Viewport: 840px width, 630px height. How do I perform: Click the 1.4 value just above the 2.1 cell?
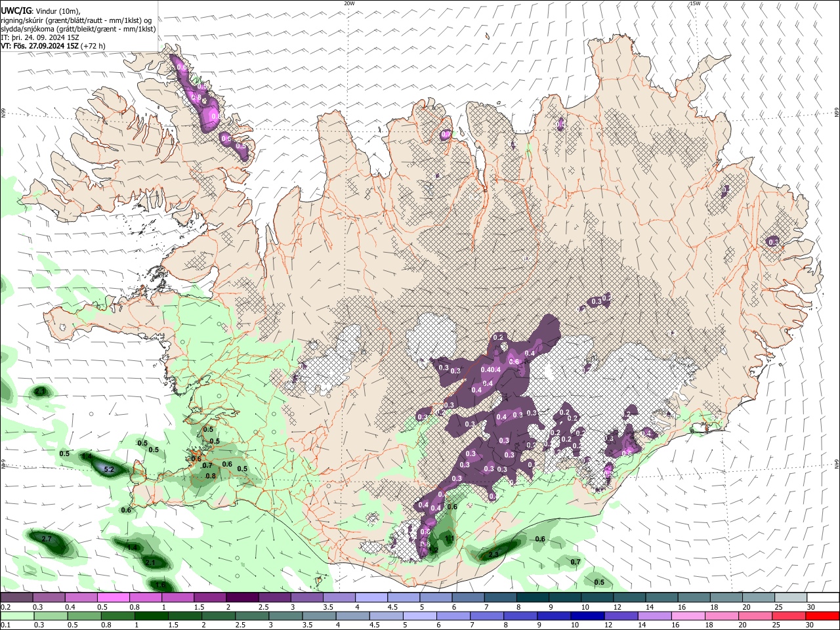(133, 547)
